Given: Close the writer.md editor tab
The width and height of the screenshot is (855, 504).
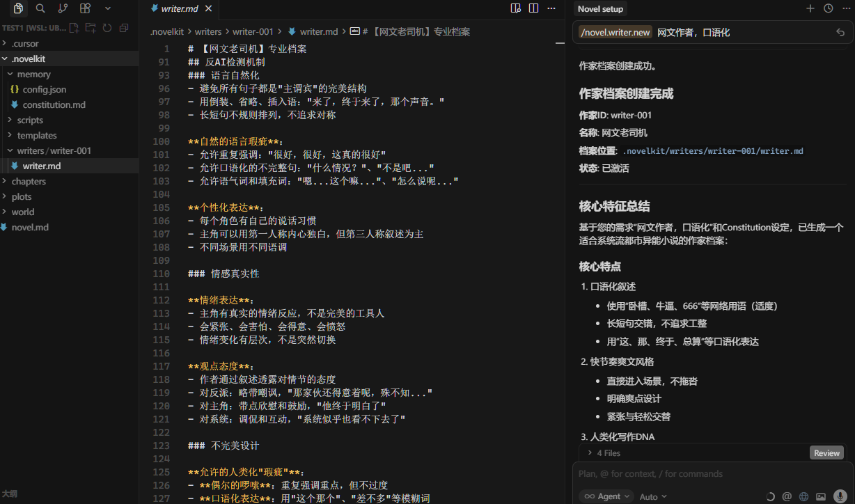Looking at the screenshot, I should tap(208, 9).
